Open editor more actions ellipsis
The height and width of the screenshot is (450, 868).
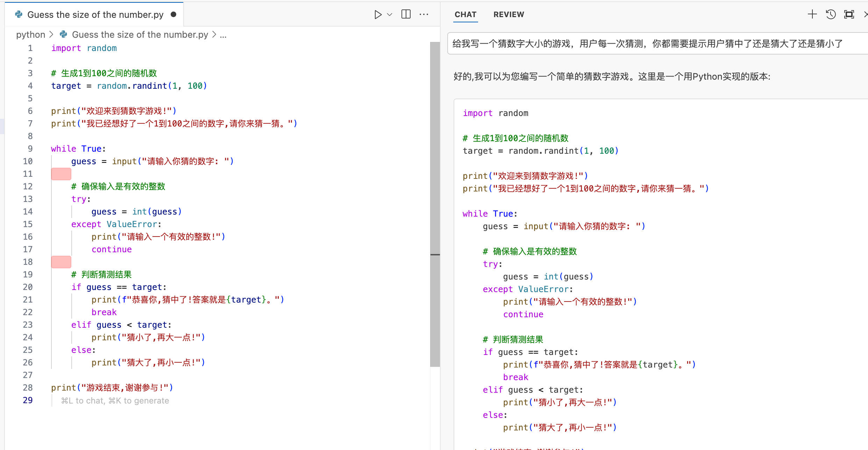point(424,15)
